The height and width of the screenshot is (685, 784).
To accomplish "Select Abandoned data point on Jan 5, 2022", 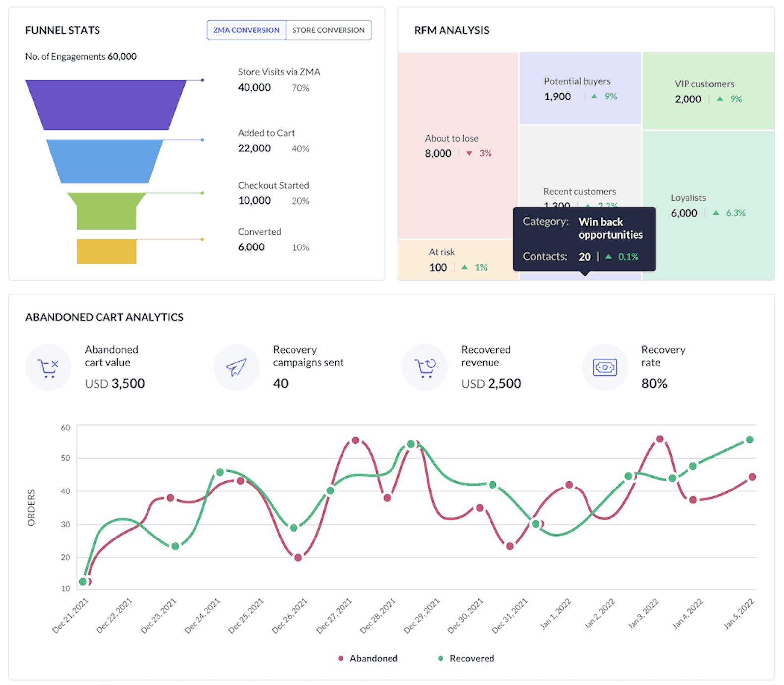I will click(752, 477).
